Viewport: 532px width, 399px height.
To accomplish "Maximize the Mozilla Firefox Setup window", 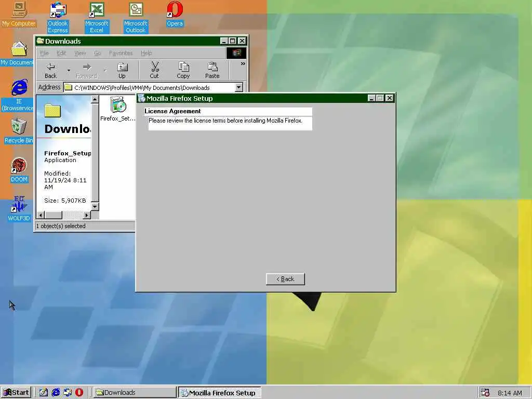I will tap(380, 98).
